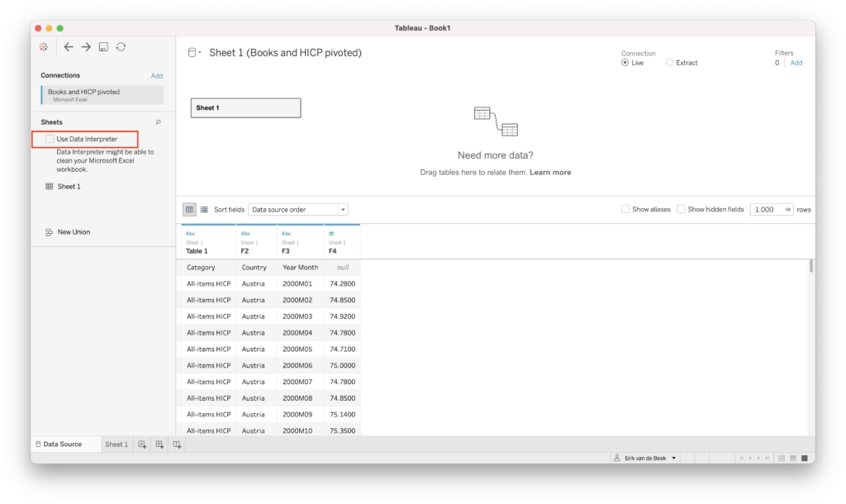Click the Save icon in the toolbar

point(103,47)
